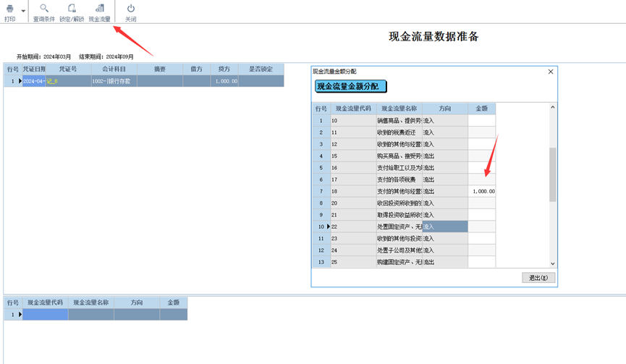
Task: Click code cell 20 in dialog grid
Action: pyautogui.click(x=353, y=203)
